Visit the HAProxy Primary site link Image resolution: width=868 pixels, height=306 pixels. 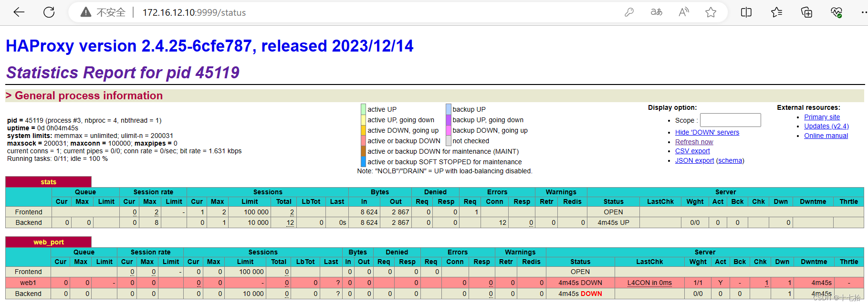click(822, 117)
